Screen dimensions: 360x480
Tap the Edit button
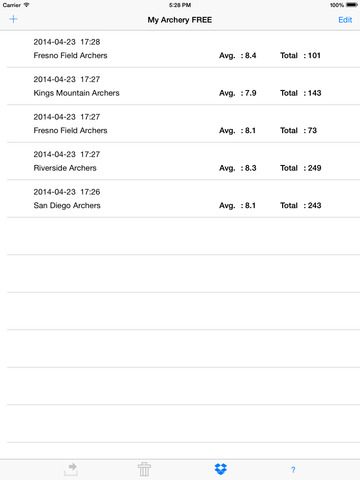click(x=345, y=20)
